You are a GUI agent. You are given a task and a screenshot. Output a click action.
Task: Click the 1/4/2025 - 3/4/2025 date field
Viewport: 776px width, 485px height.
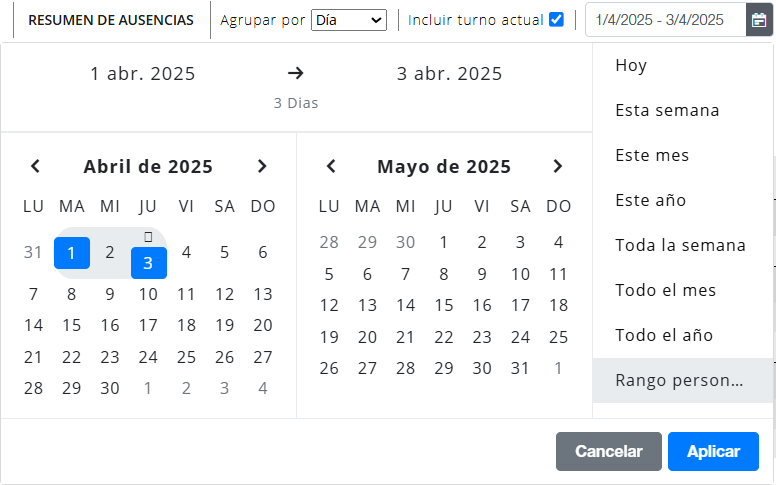click(x=666, y=20)
